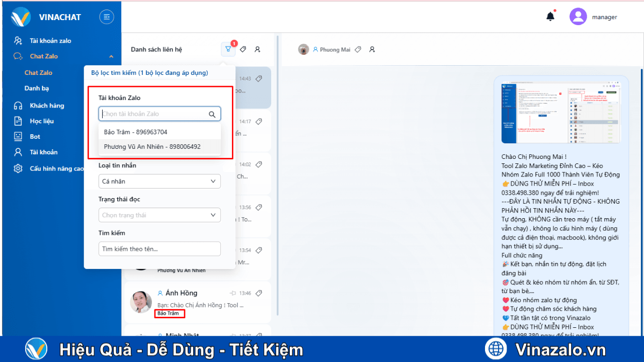Click the search magnifier in the Zalo account field
This screenshot has width=644, height=362.
pos(212,114)
